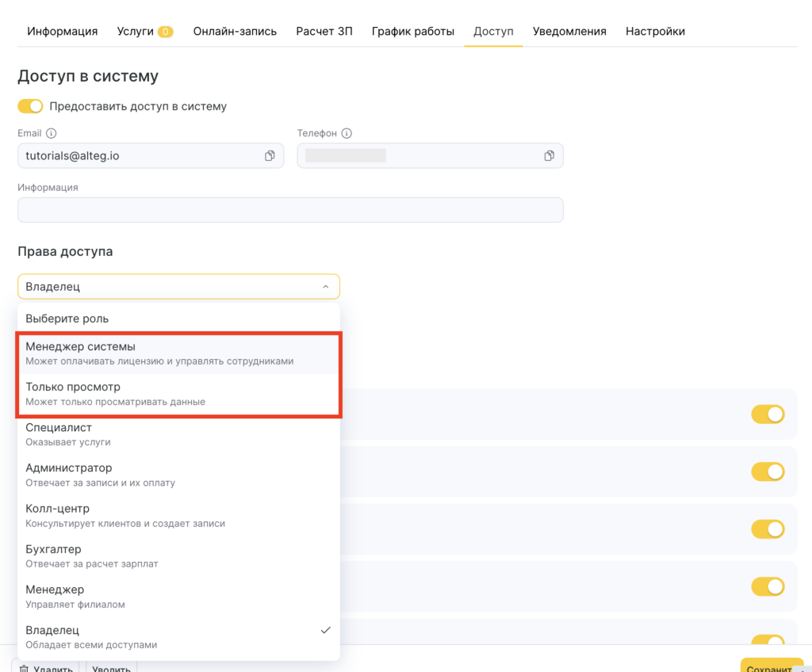Click trash icon on Удалить button
This screenshot has height=672, width=812.
pos(23,667)
